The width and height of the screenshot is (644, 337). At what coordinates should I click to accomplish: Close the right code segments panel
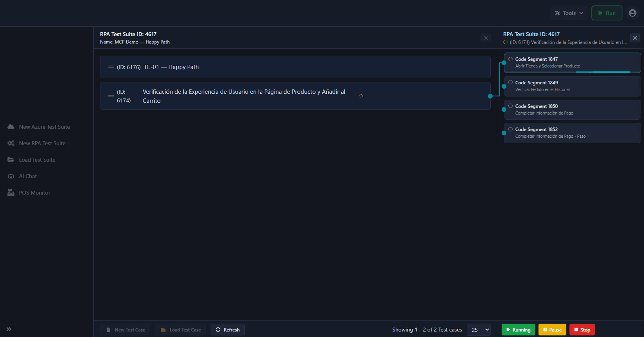(635, 38)
